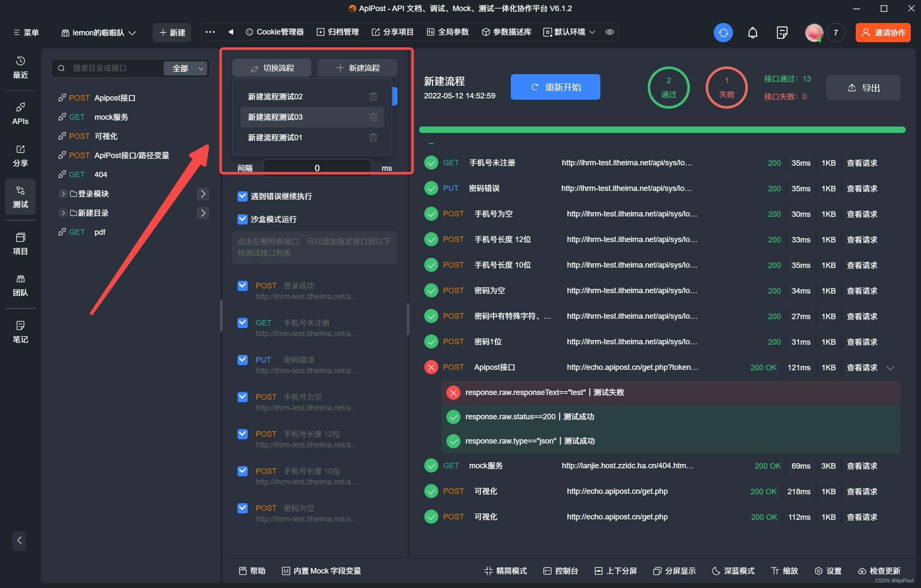921x588 pixels.
Task: Click the notification bell icon
Action: (753, 32)
